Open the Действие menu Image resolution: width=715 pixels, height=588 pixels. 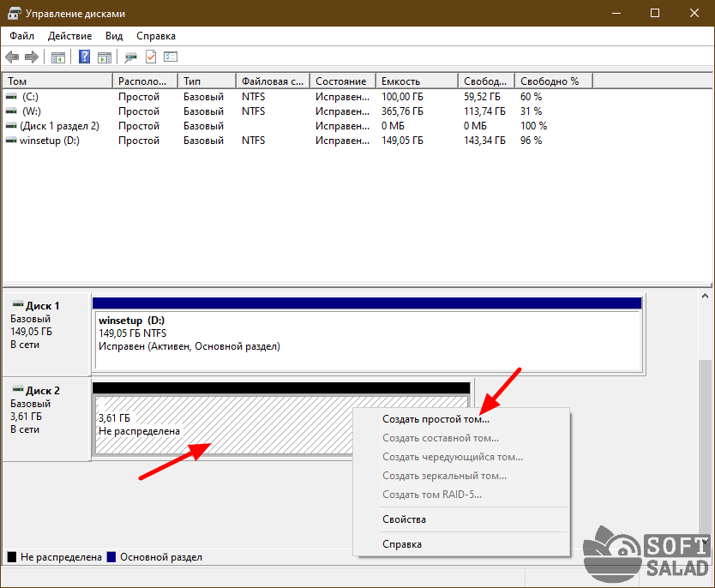[x=69, y=36]
